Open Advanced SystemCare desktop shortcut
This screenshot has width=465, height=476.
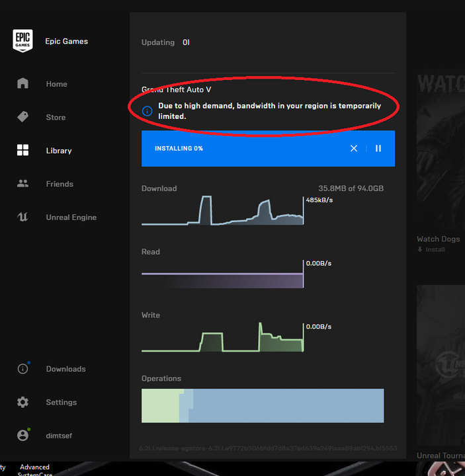coord(34,470)
